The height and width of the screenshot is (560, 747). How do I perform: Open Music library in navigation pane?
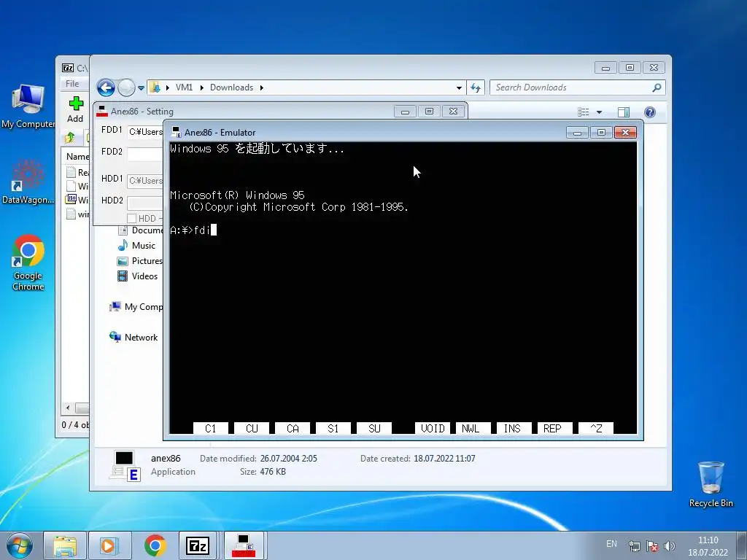136,246
